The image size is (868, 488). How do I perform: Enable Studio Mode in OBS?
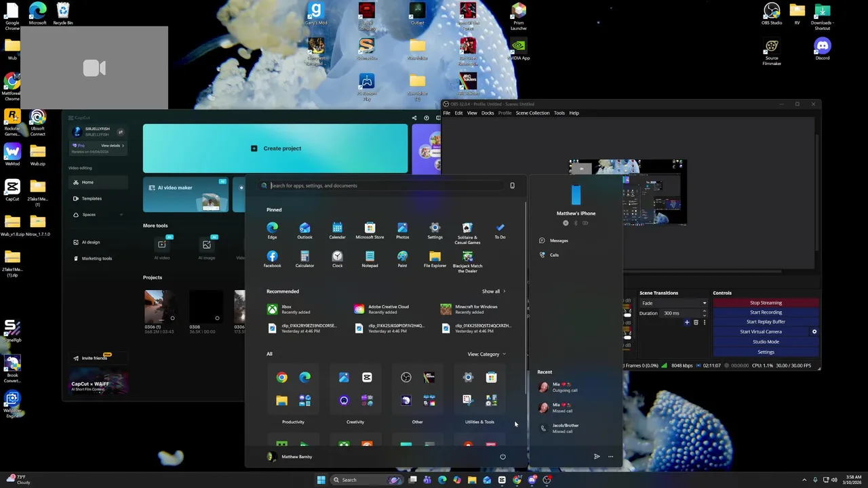click(x=766, y=342)
